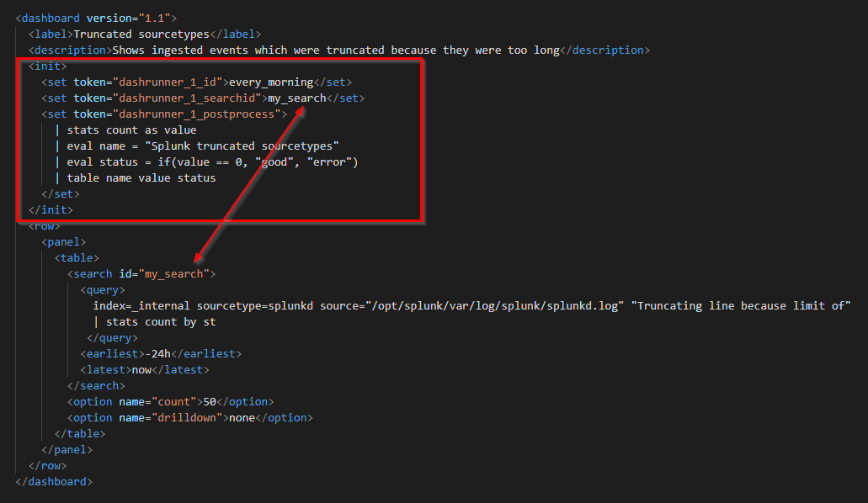This screenshot has height=503, width=868.
Task: Click the closing </table> tag
Action: coord(80,434)
